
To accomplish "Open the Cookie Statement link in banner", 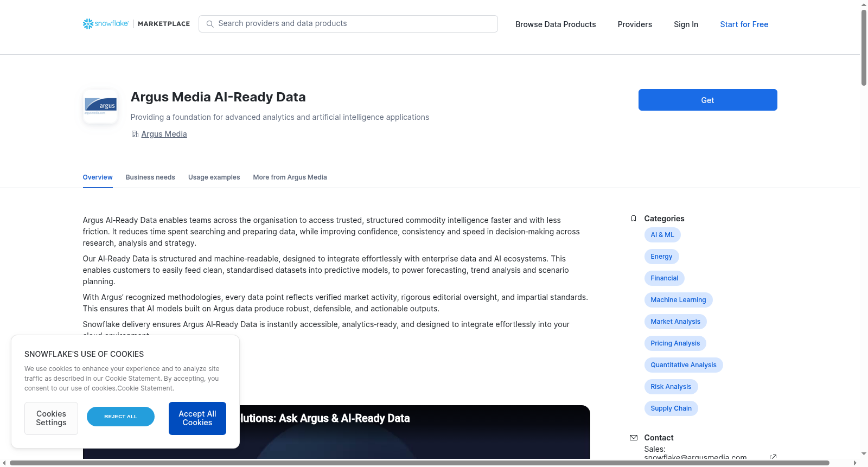I will pyautogui.click(x=145, y=388).
